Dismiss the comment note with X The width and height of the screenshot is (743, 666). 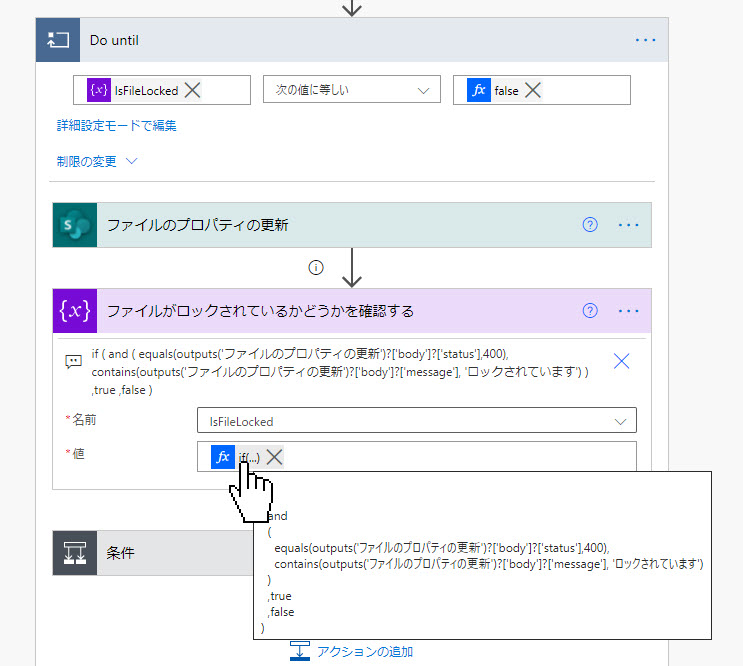coord(621,361)
